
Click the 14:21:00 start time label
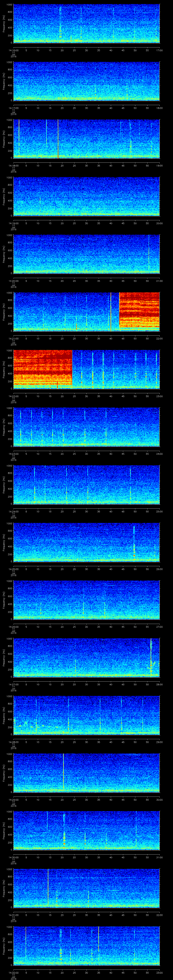13,339
